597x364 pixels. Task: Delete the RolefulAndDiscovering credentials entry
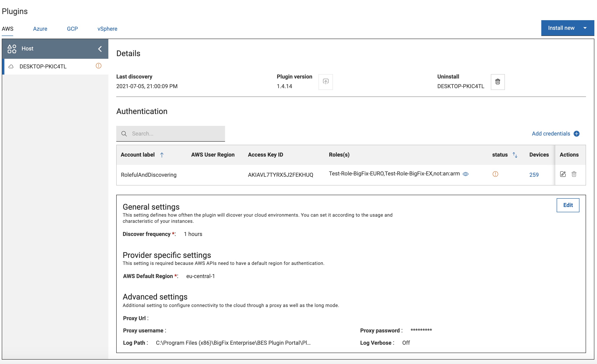click(x=574, y=174)
